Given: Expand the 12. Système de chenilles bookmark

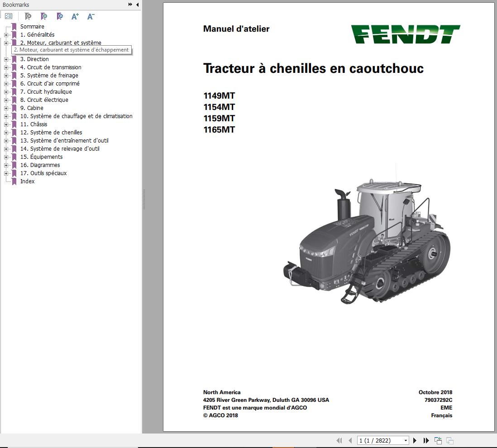Looking at the screenshot, I should 6,133.
